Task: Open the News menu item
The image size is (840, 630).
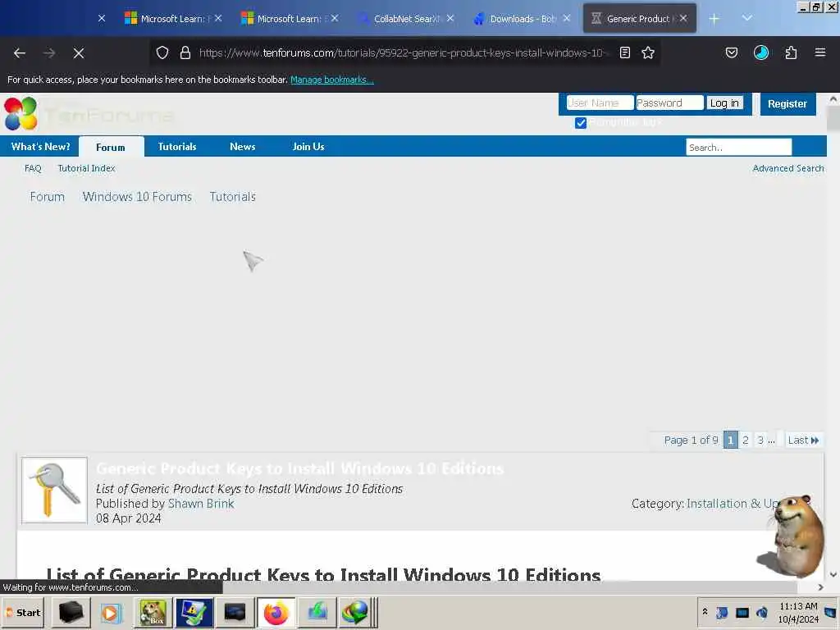Action: (x=242, y=146)
